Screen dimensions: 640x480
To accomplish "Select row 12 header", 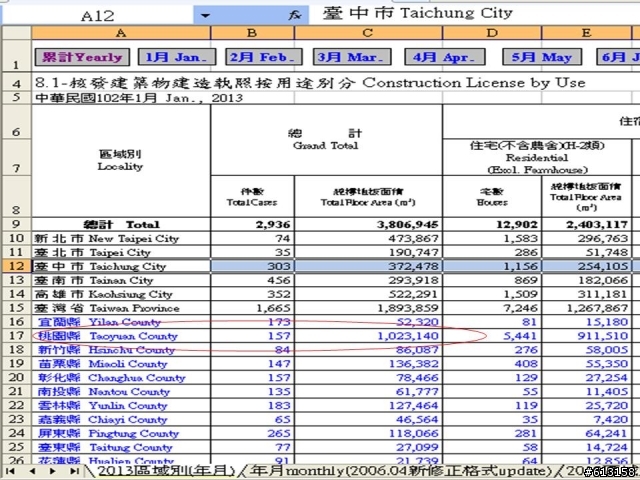I will coord(16,266).
